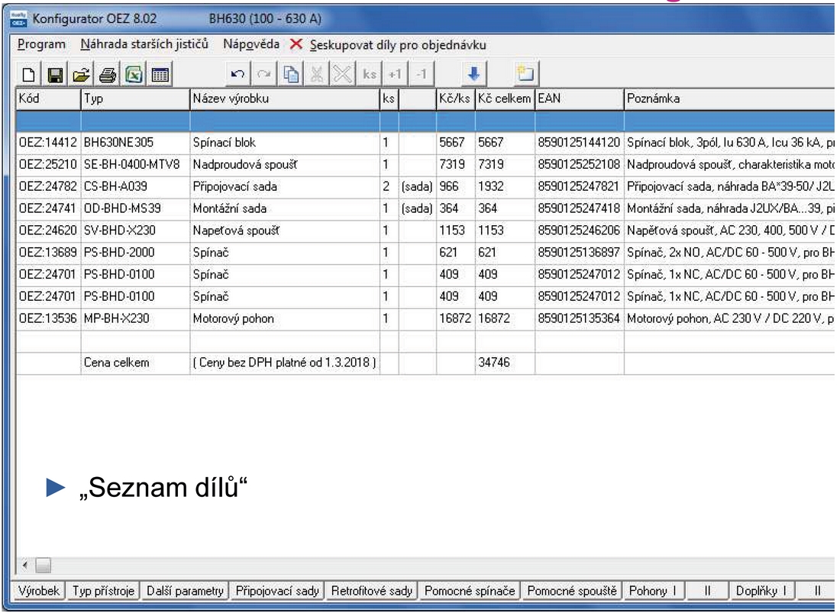Click the PS-BHD-2000 type cell
Image resolution: width=840 pixels, height=616 pixels.
(135, 253)
